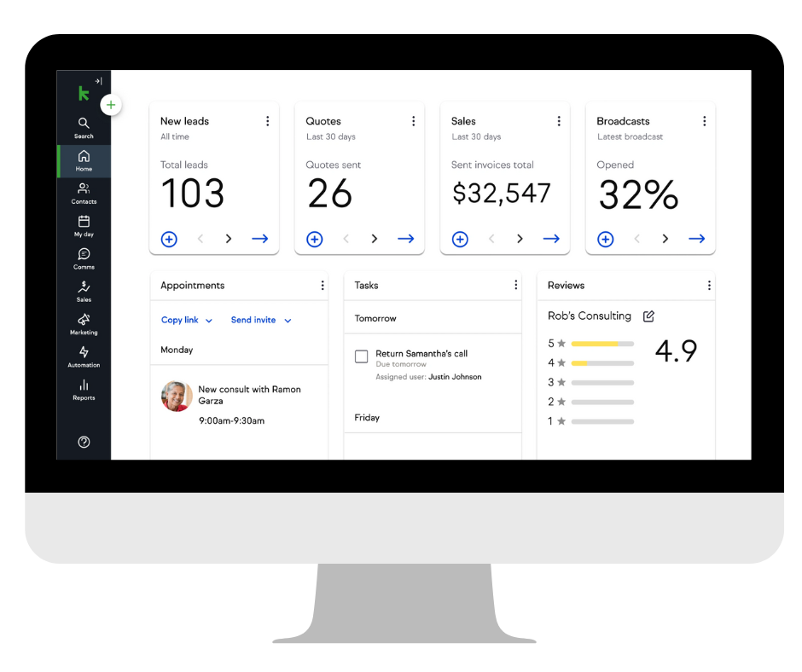Go to My day calendar icon
Image resolution: width=802 pixels, height=672 pixels.
84,225
